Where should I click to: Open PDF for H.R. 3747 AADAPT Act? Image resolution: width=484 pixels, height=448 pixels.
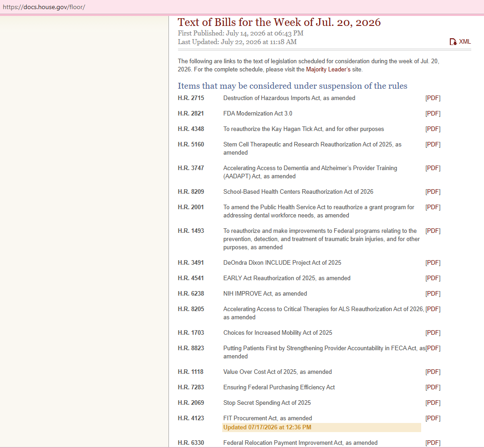tap(433, 168)
